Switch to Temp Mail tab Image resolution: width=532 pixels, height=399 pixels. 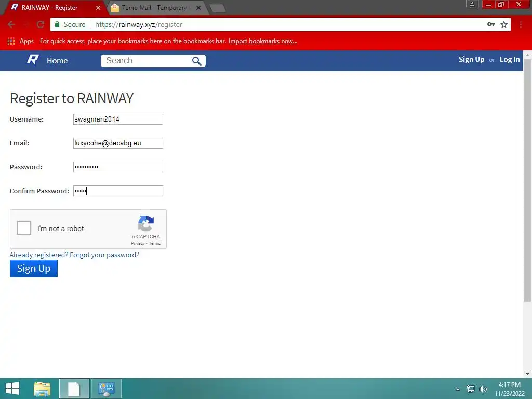(x=154, y=8)
